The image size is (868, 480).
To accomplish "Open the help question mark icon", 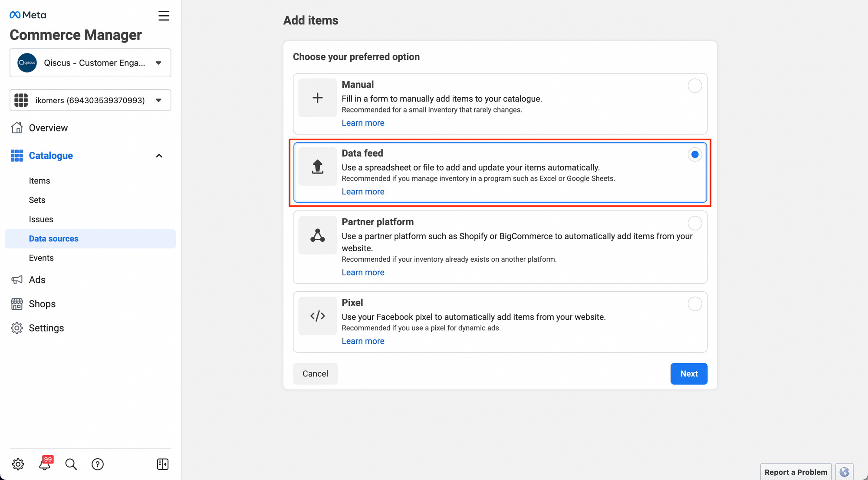I will (98, 464).
